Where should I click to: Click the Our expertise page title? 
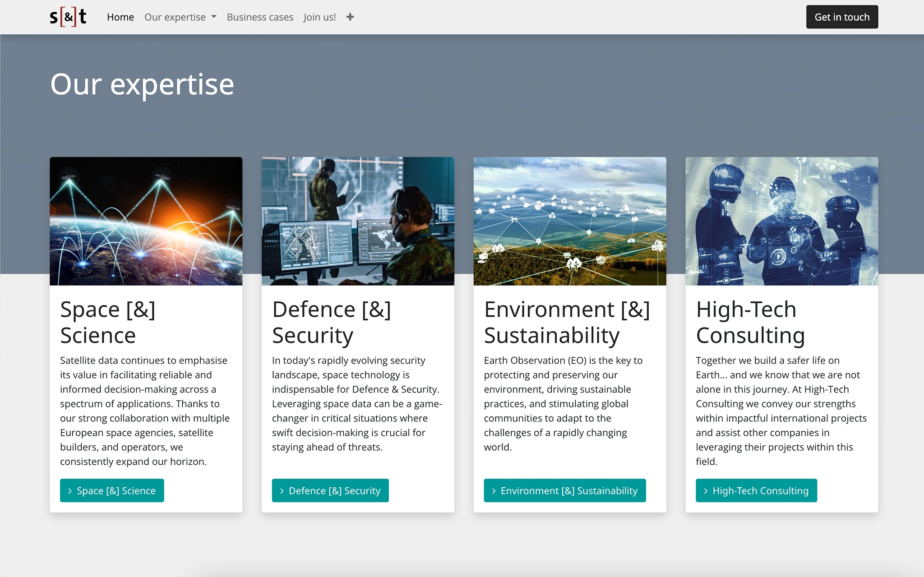click(142, 84)
